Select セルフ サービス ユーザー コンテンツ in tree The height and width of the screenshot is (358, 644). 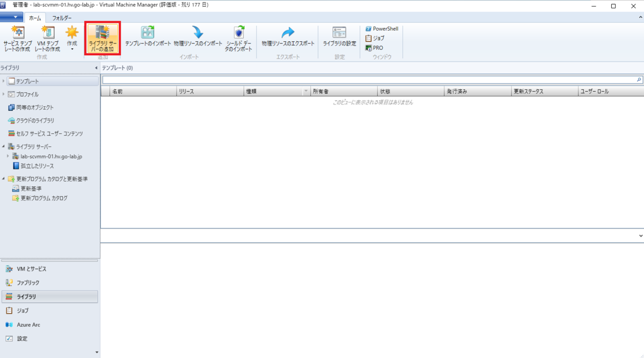tap(45, 133)
